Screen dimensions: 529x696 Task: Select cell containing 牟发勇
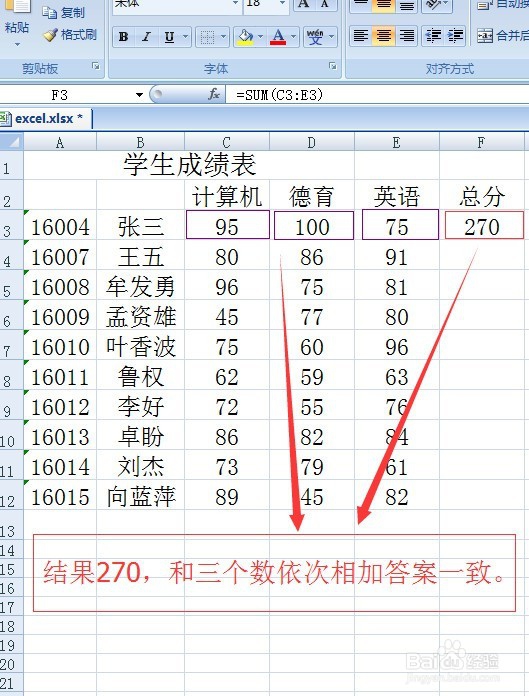(x=140, y=286)
